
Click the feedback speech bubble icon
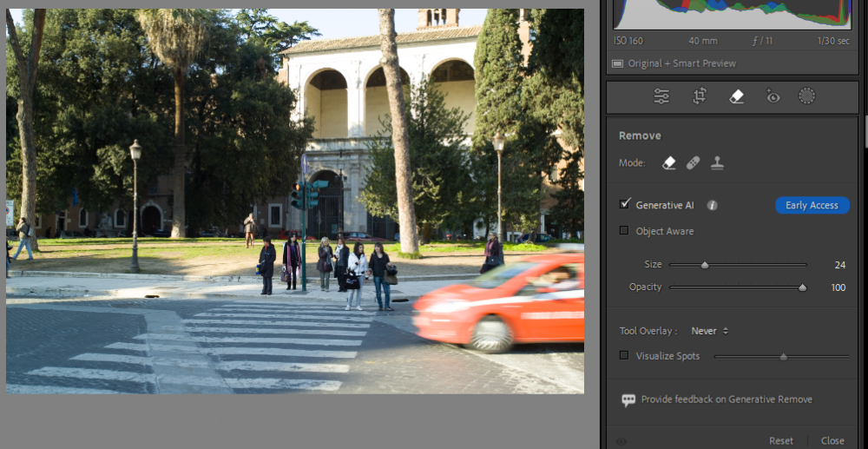(x=628, y=399)
